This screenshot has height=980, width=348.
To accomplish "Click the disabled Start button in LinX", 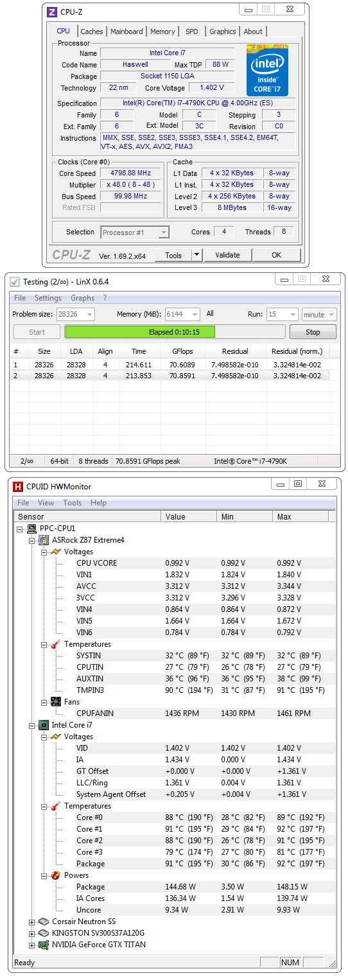I will [37, 332].
